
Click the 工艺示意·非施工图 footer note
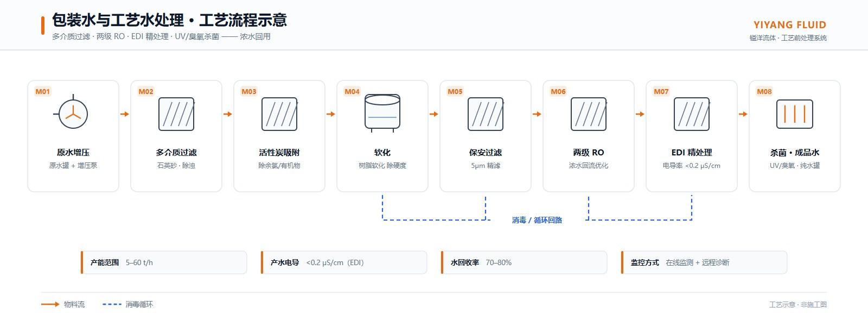(798, 304)
